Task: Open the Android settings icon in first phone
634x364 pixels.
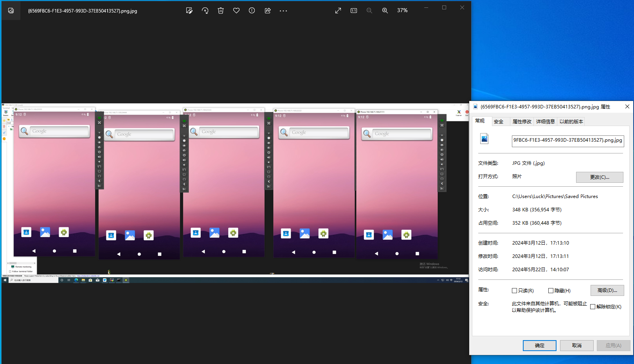Action: coord(64,232)
